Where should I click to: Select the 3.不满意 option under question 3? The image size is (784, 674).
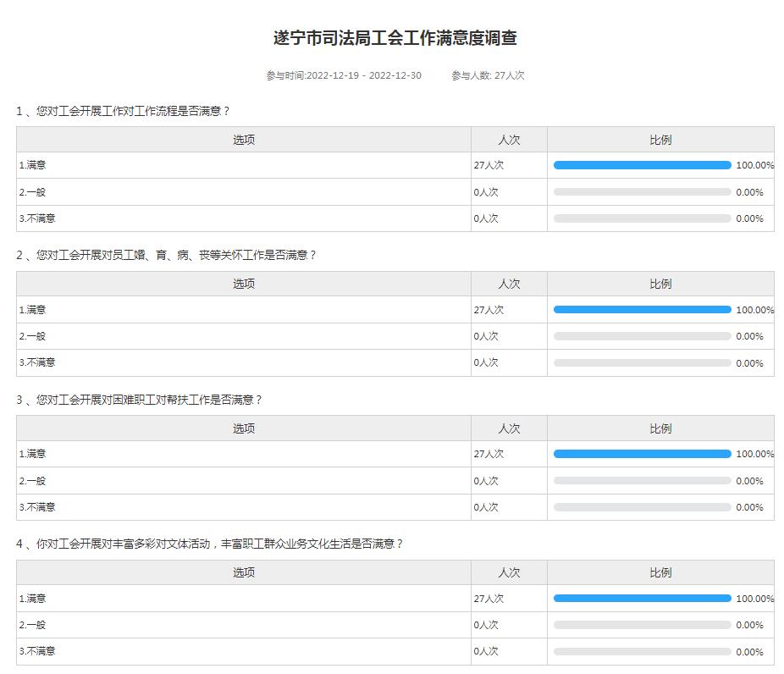click(37, 507)
